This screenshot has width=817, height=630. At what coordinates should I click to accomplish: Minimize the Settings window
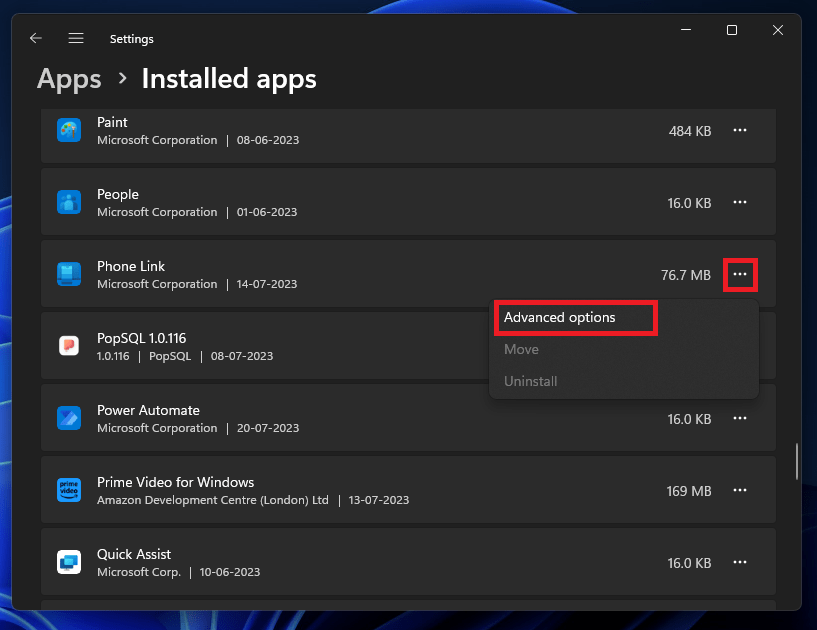click(x=686, y=30)
